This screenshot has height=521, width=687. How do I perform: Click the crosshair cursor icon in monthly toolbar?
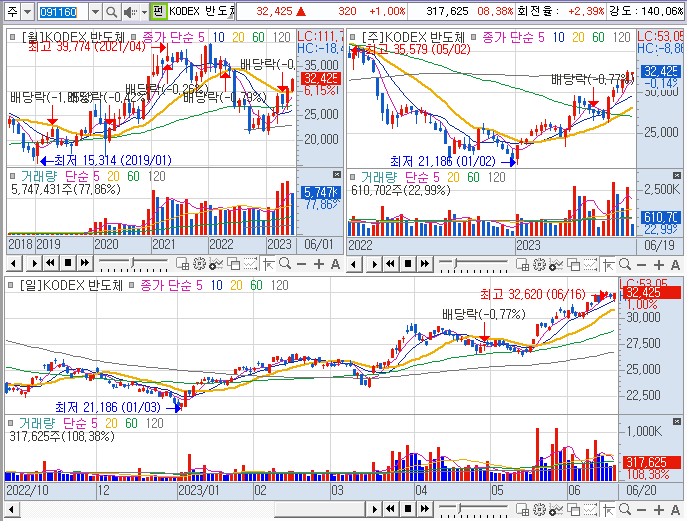pyautogui.click(x=268, y=264)
